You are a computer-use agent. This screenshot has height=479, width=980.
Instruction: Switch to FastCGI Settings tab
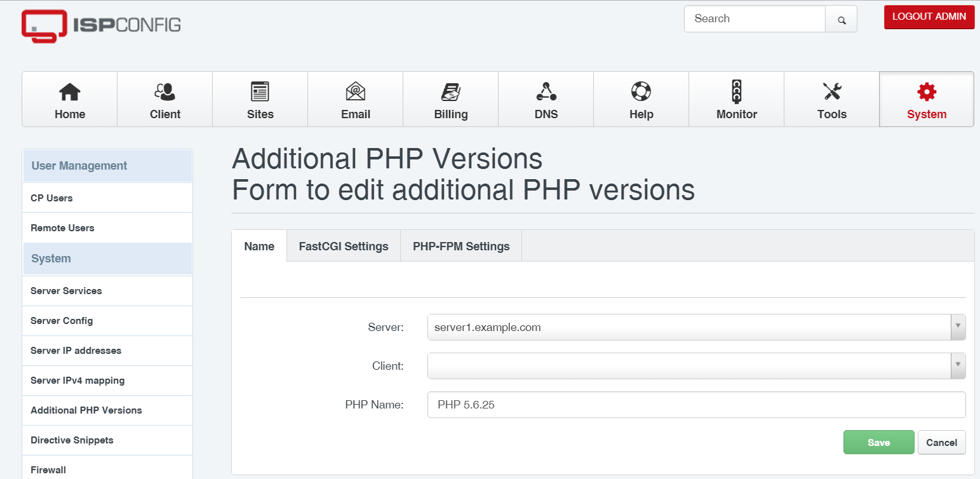coord(344,246)
